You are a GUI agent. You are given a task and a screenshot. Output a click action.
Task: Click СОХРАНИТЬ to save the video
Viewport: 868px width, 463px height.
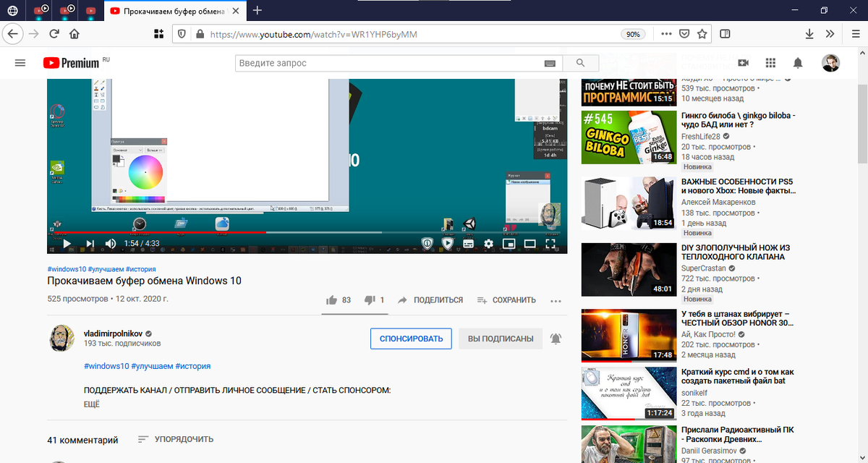click(506, 300)
